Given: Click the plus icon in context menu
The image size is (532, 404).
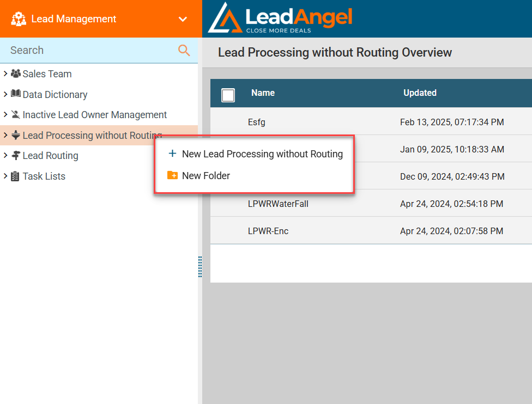Looking at the screenshot, I should 172,154.
